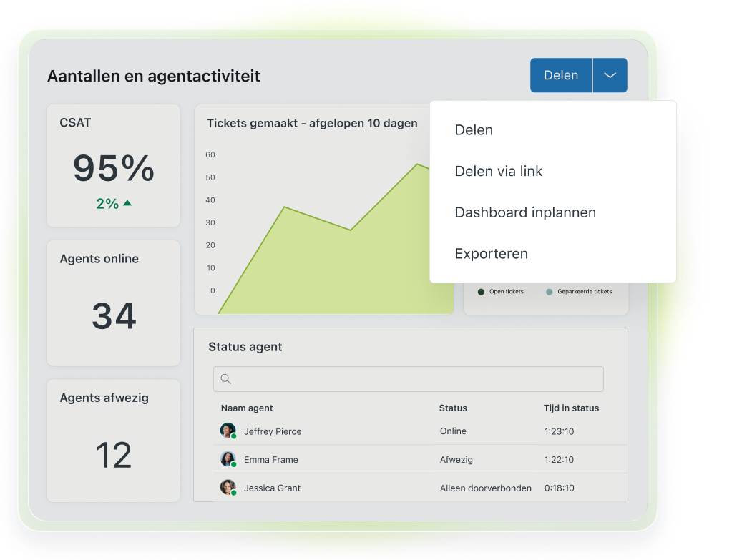Click the search magnifier icon
Screen dimensions: 747x560
tap(226, 379)
